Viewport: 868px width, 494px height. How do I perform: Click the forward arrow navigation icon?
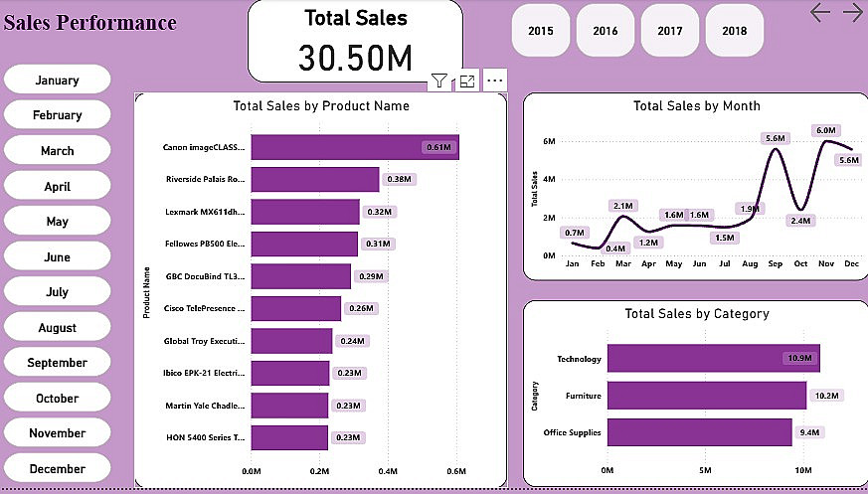(852, 12)
